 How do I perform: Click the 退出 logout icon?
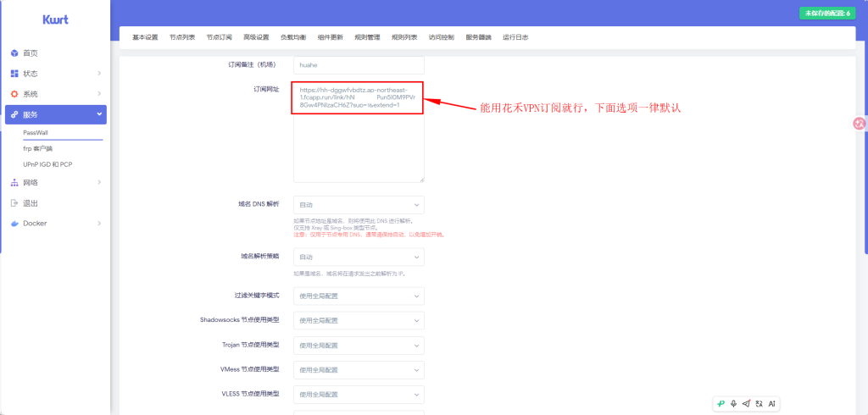coord(14,203)
